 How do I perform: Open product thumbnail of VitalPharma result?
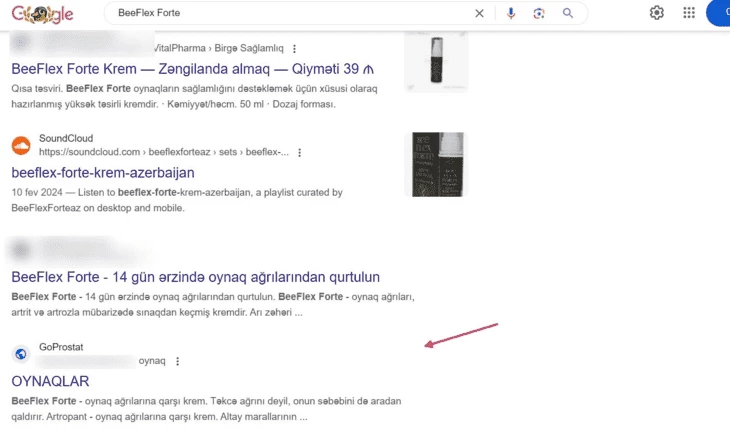click(x=436, y=61)
